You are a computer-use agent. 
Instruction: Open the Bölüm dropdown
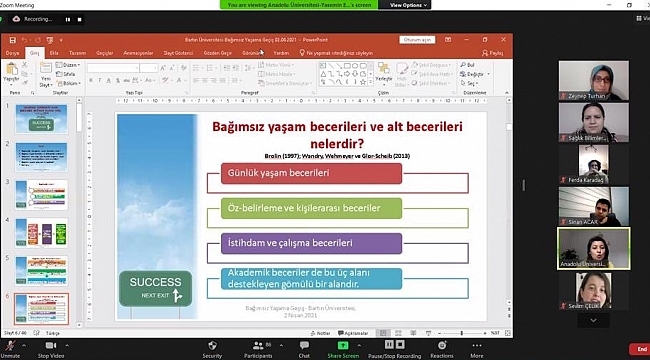point(68,83)
